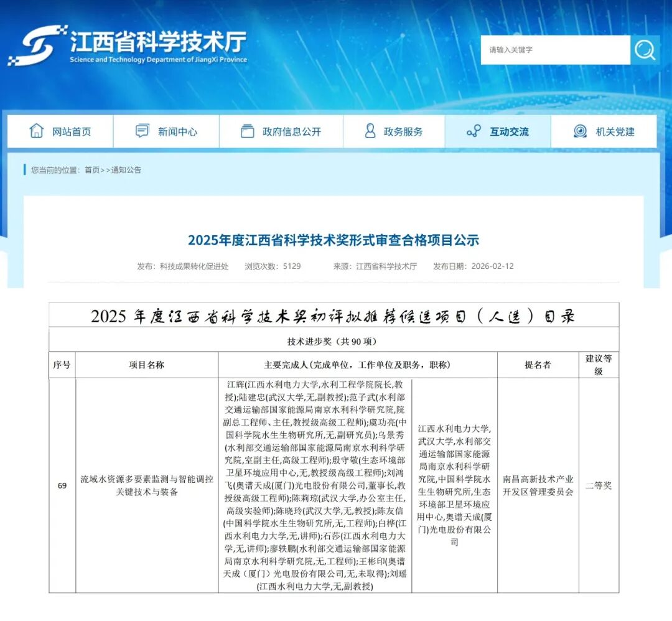
Task: Click the completing units cell starting 江西水利电力大学,武汉大学
Action: pos(454,485)
